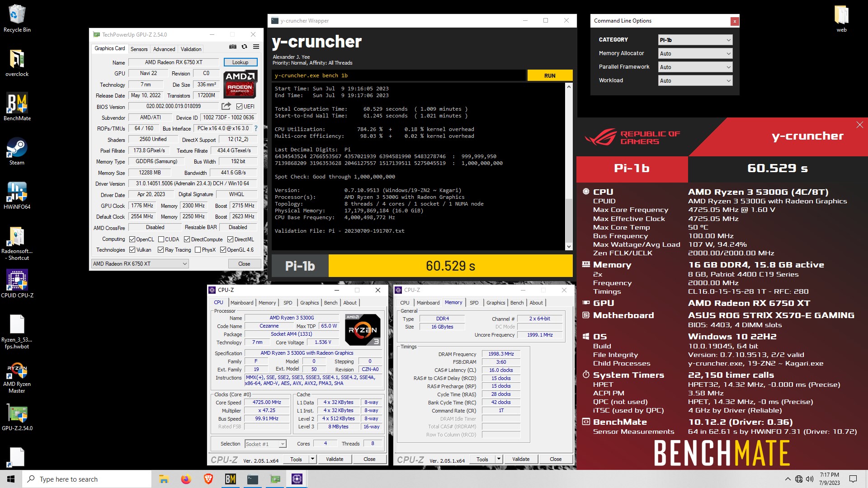This screenshot has width=868, height=488.
Task: Toggle OpenGL 4.6 checkbox in GPU-Z
Action: point(223,250)
